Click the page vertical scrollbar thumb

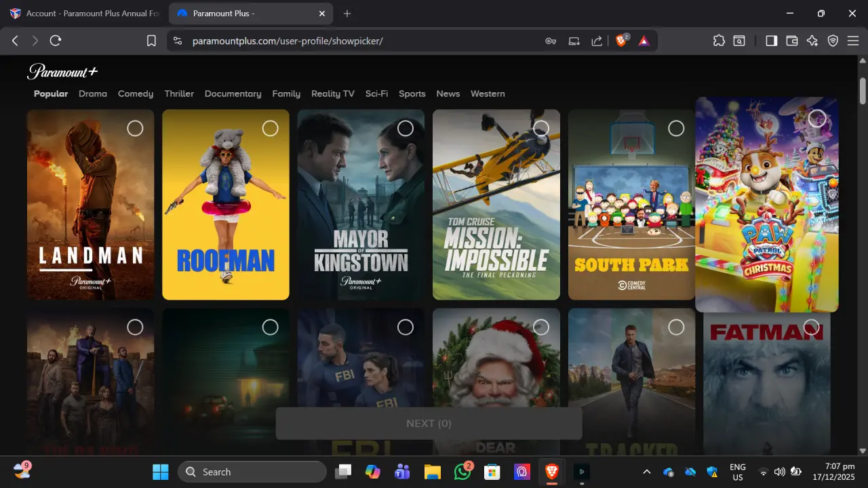(863, 89)
